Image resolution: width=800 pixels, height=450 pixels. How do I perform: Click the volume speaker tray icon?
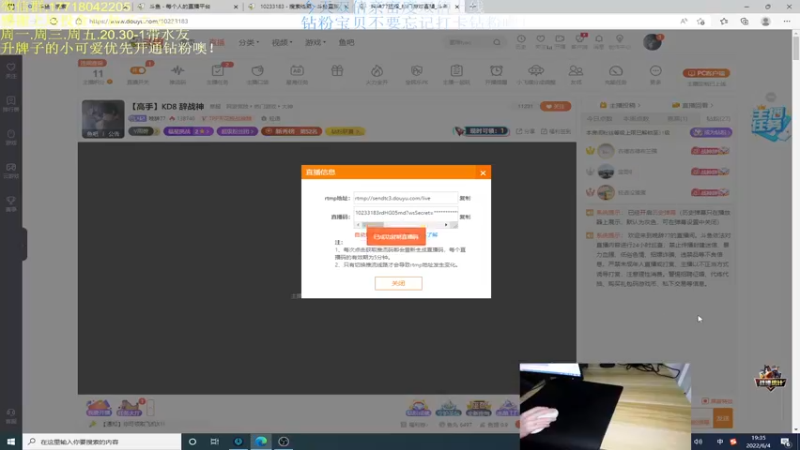(x=698, y=441)
